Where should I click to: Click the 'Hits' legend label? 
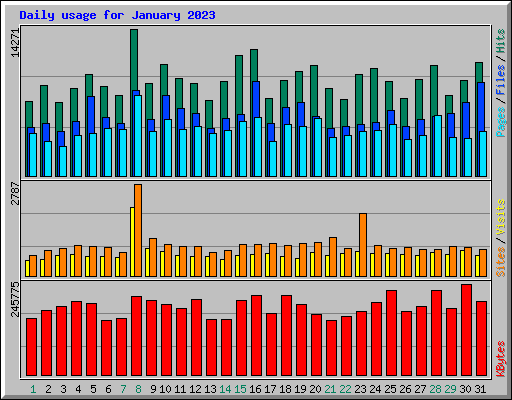tap(501, 41)
